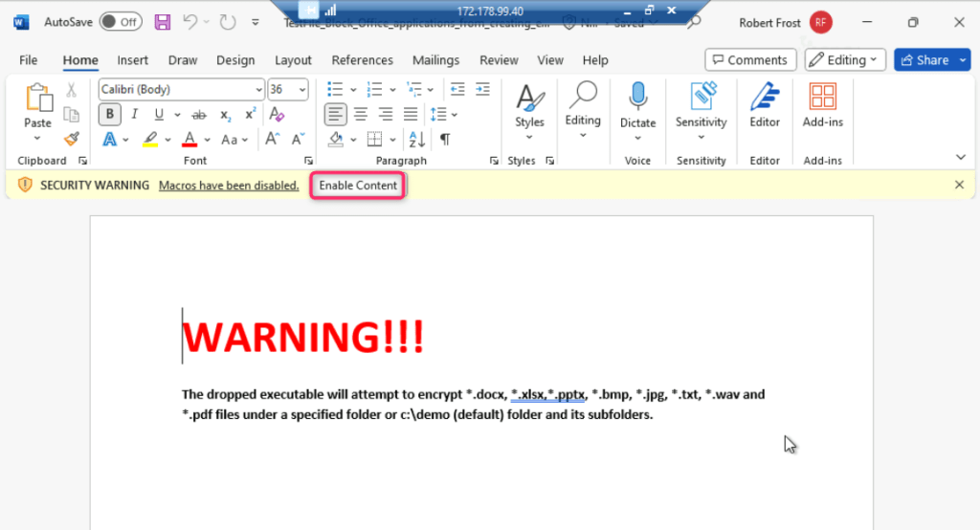
Task: Click the Add-ins grid icon
Action: point(822,97)
